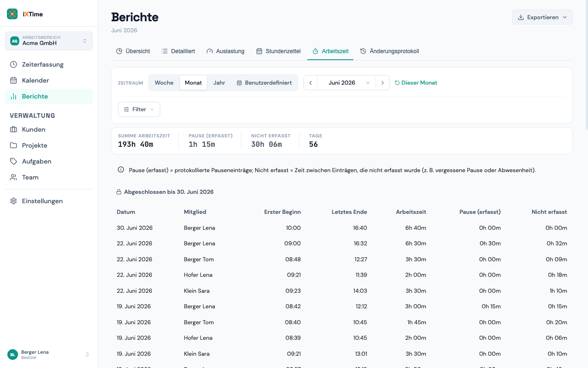Click the 193h 40m Summe Arbeitszeit value

(136, 144)
